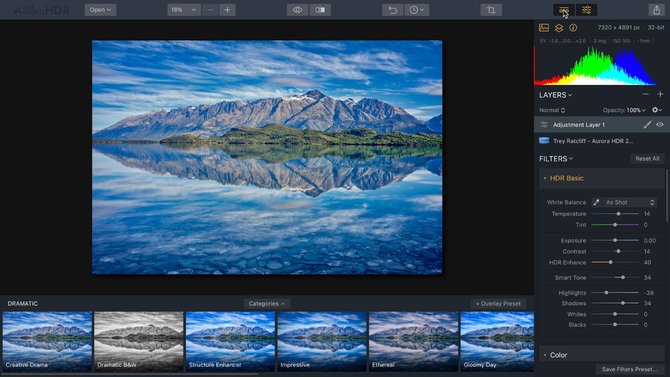Toggle the presets panel button in toolbar

(564, 10)
